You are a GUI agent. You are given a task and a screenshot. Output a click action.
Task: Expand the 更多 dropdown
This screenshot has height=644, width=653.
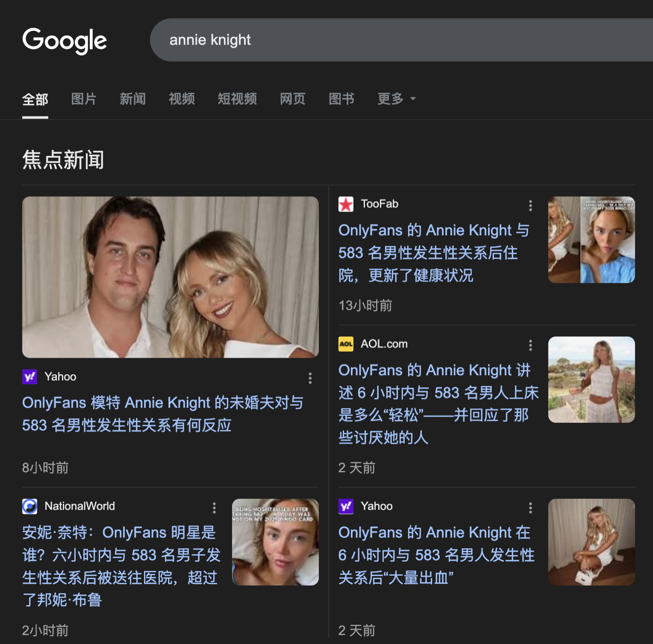pyautogui.click(x=396, y=99)
